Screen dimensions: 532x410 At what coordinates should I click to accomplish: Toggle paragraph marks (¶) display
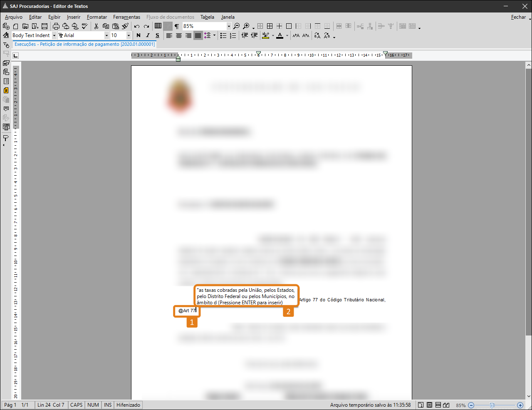(x=177, y=26)
